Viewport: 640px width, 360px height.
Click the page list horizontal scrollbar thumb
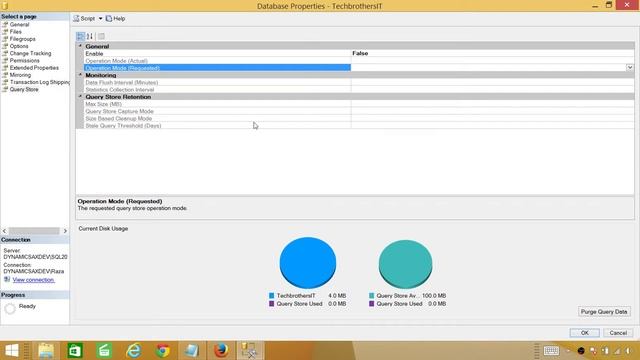click(34, 231)
